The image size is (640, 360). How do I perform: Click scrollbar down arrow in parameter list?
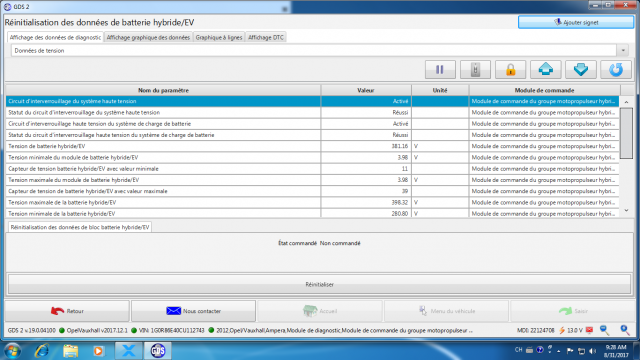627,211
